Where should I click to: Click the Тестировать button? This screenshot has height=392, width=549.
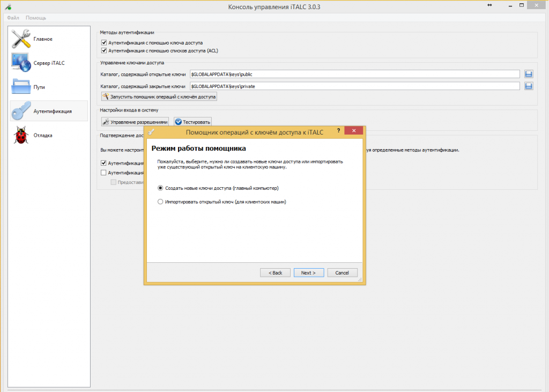click(x=192, y=122)
